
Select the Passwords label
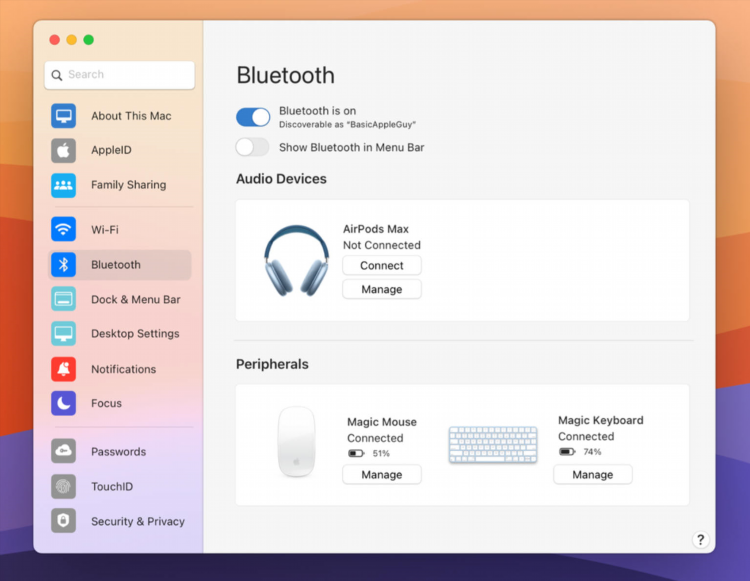click(119, 451)
